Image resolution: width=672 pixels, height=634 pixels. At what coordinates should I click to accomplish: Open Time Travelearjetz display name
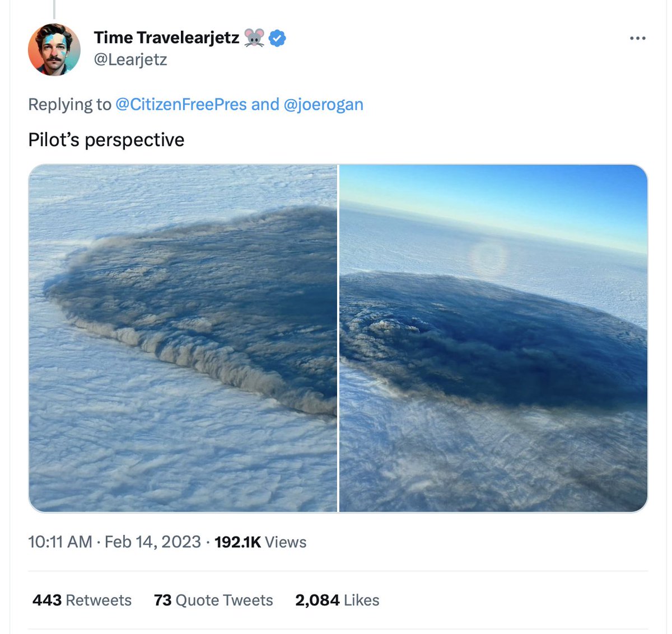click(166, 37)
